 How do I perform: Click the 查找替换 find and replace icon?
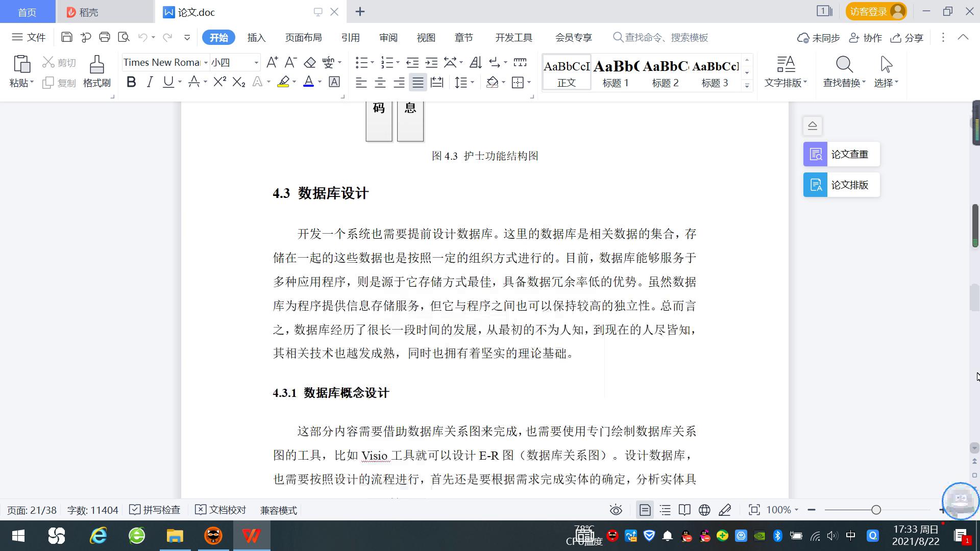pyautogui.click(x=843, y=71)
